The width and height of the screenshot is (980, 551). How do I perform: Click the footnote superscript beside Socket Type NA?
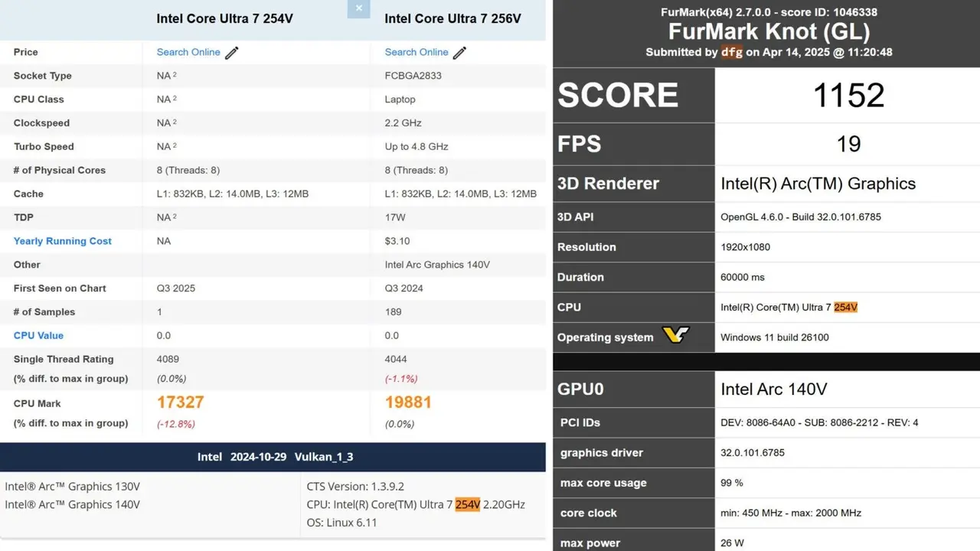pyautogui.click(x=175, y=75)
